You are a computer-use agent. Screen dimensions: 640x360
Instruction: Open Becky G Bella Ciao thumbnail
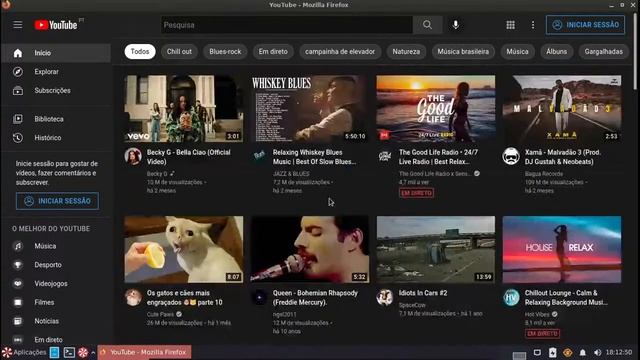tap(184, 109)
